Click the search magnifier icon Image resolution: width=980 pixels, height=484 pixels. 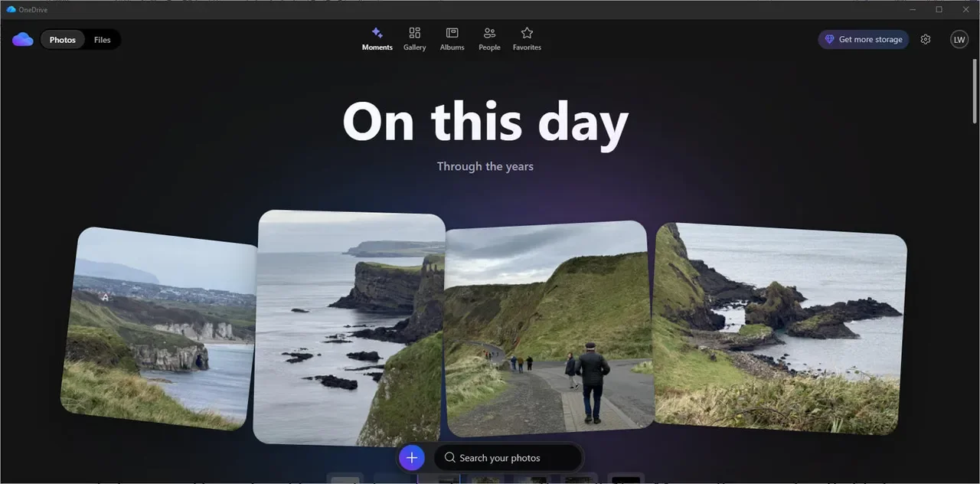click(x=449, y=457)
